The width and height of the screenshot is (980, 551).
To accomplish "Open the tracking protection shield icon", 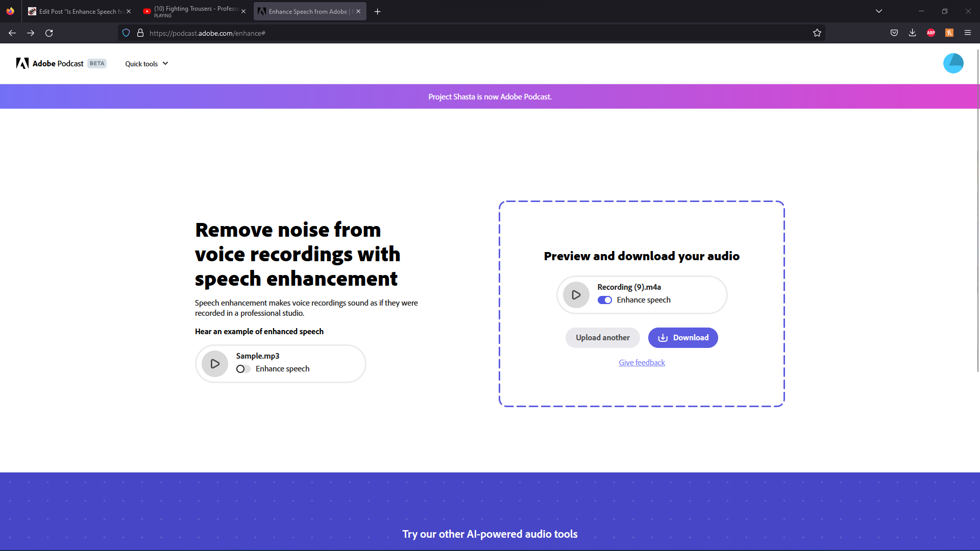I will 126,33.
